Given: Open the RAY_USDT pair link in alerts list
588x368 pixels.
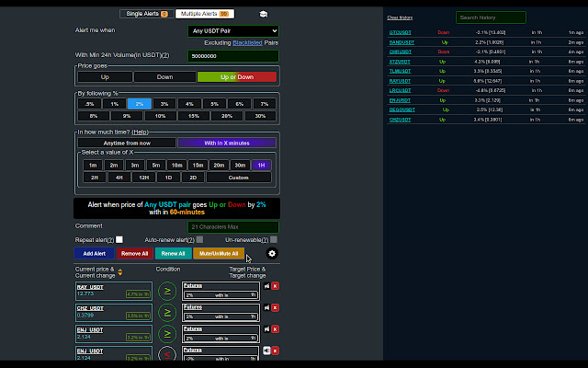Looking at the screenshot, I should tap(90, 287).
